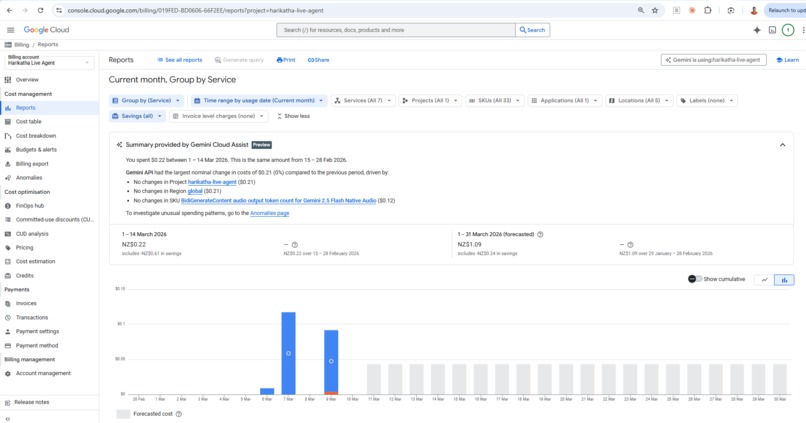Open the global region link
The height and width of the screenshot is (423, 806).
point(195,191)
